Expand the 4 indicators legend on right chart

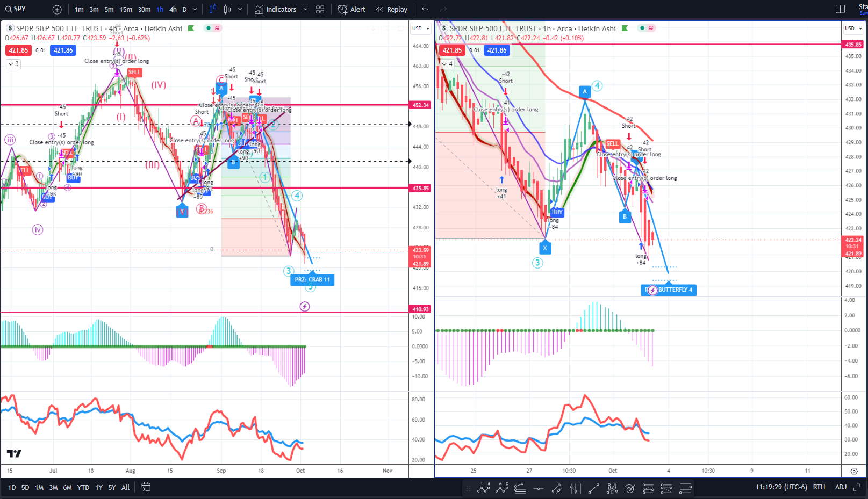[447, 64]
